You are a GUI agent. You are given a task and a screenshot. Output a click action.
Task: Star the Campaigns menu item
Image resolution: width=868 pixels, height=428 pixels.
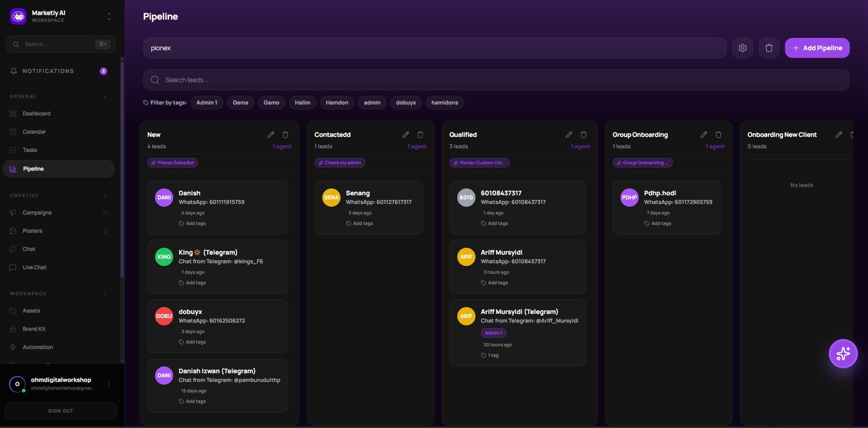[x=105, y=213]
